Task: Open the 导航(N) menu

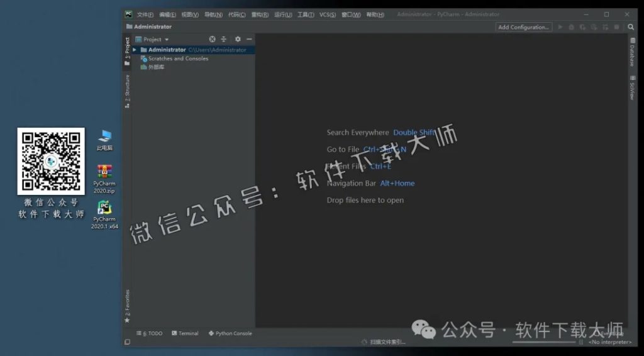Action: [x=213, y=15]
